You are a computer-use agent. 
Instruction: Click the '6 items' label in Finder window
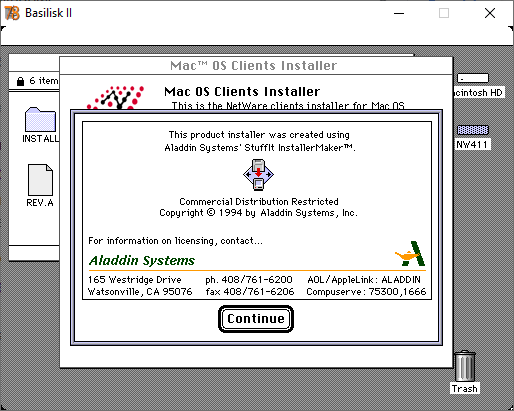(44, 81)
